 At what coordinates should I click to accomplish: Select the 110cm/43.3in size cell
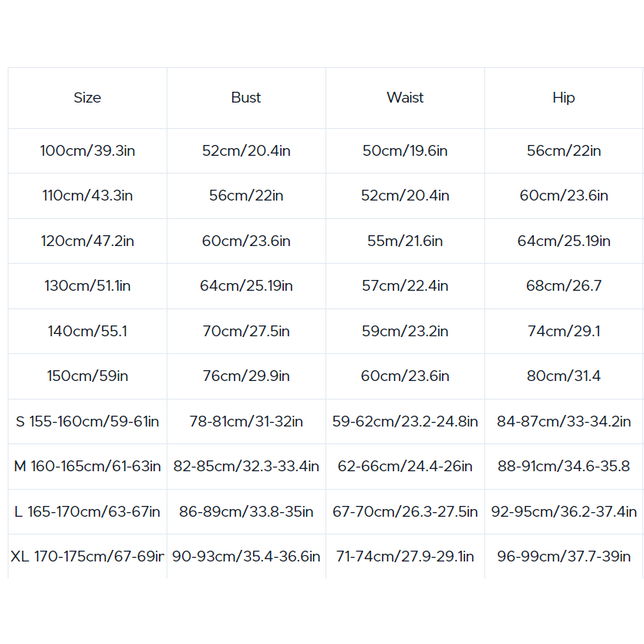coord(87,195)
